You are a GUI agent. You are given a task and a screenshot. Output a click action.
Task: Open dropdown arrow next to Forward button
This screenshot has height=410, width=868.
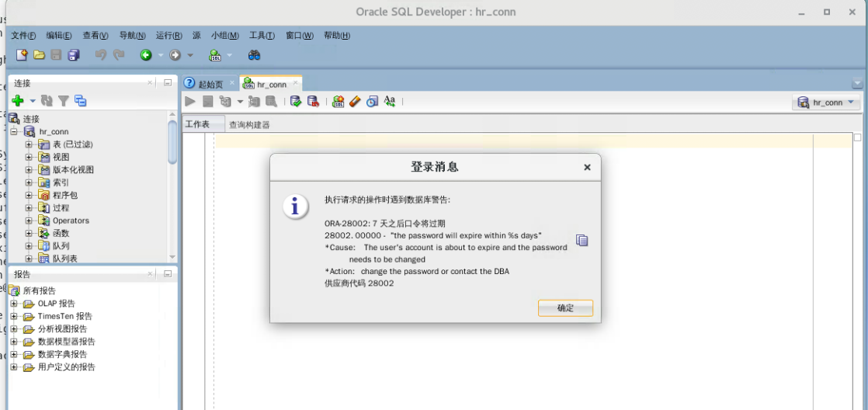[x=190, y=55]
